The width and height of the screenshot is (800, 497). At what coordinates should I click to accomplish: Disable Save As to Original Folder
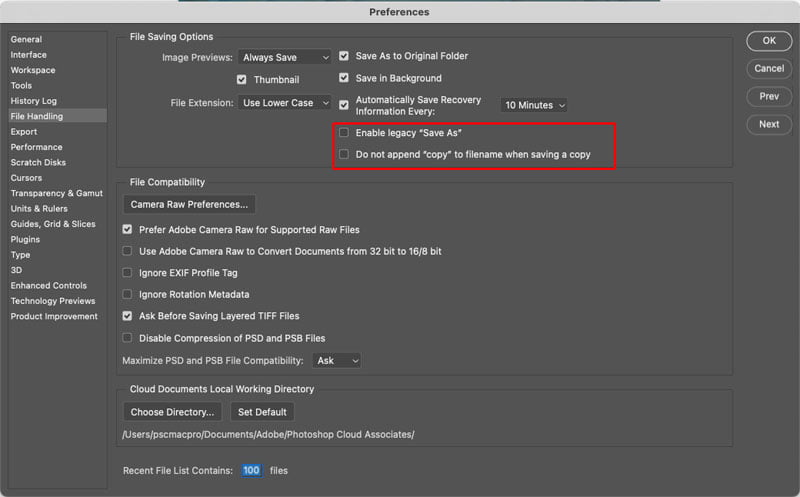pos(344,56)
